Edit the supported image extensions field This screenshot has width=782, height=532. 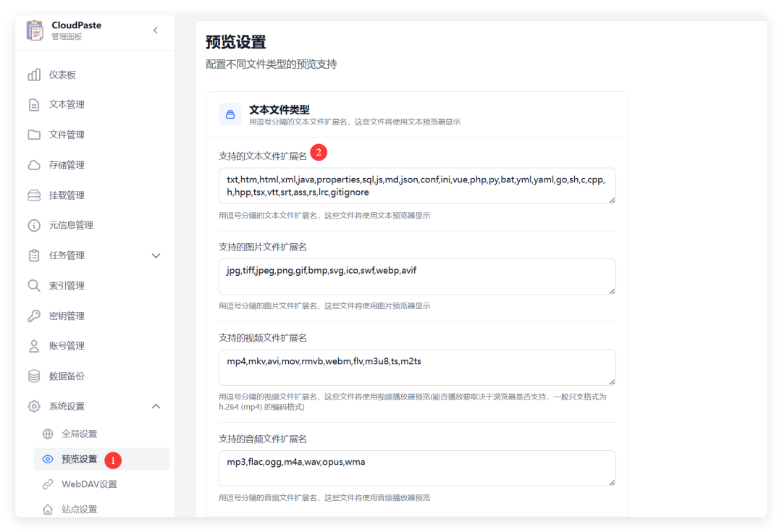[x=417, y=276]
